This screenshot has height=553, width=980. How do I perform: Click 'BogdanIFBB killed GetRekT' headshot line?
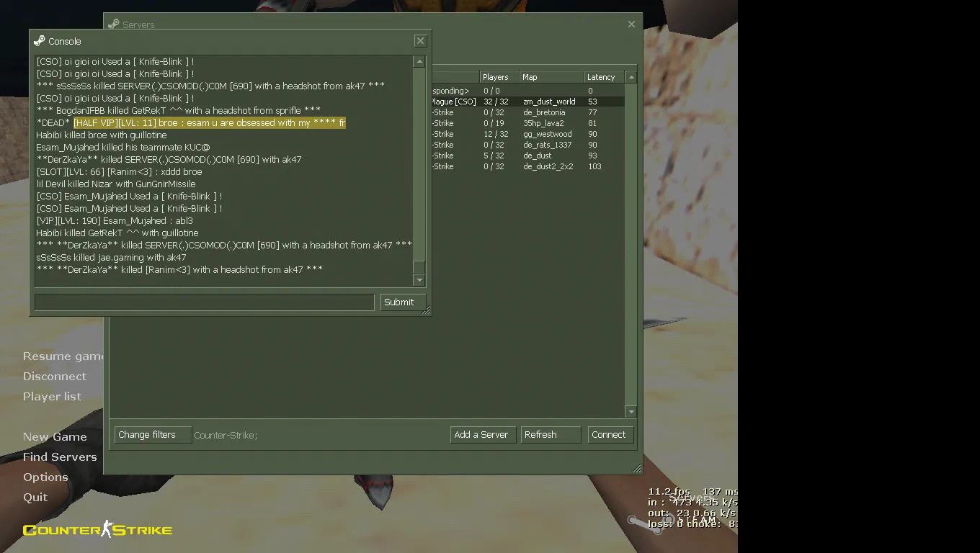[179, 111]
